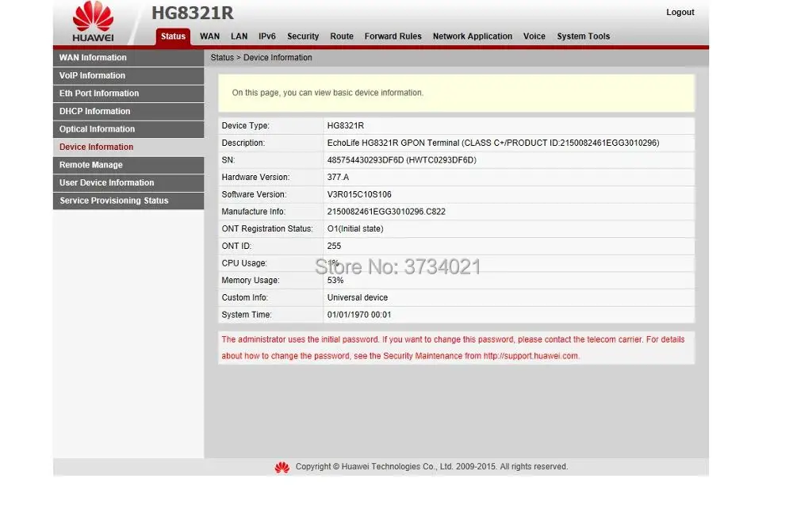Click Manufacture Info value 2150082461EGG3010296.C822
Viewport: 793px width, 532px height.
(386, 212)
